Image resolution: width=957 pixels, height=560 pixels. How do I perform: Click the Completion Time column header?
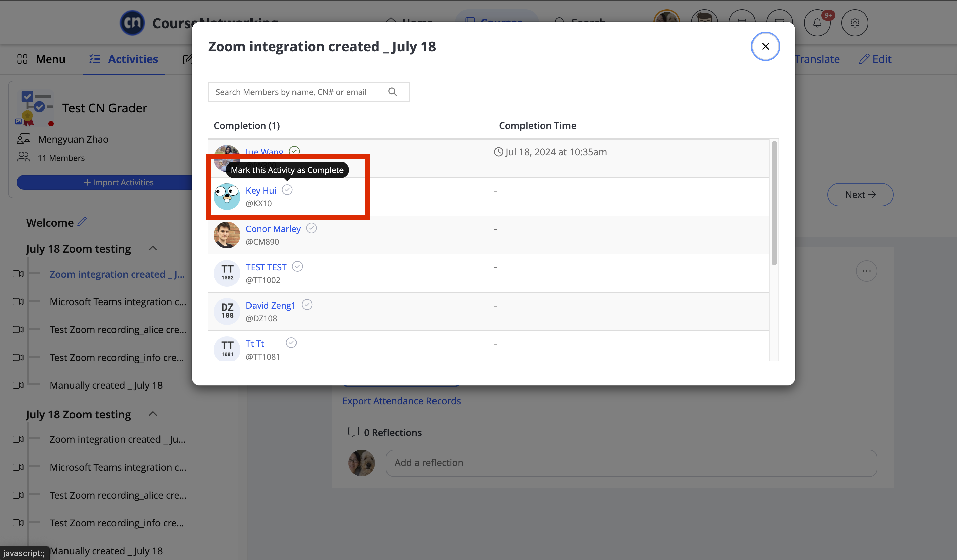point(537,125)
